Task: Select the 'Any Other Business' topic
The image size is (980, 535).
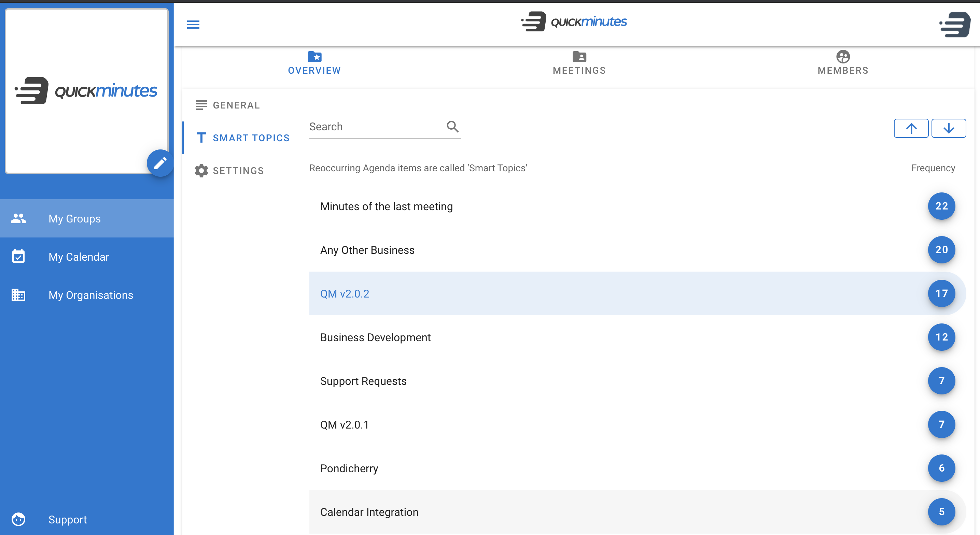Action: (x=638, y=250)
